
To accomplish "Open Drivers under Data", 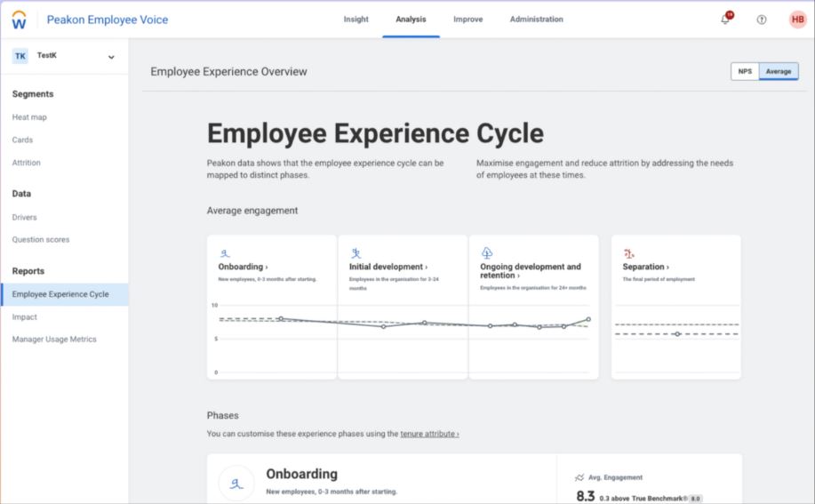I will 24,217.
